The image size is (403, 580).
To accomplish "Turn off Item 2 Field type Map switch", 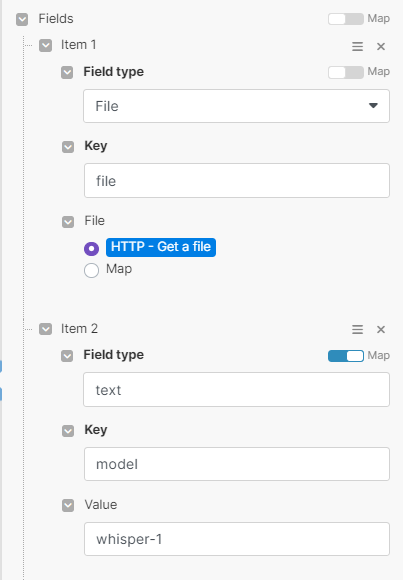I will tap(346, 356).
